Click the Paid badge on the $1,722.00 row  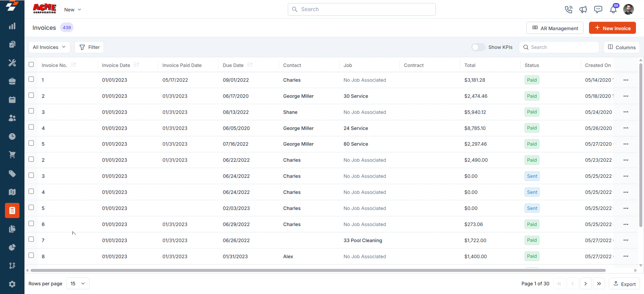tap(532, 240)
